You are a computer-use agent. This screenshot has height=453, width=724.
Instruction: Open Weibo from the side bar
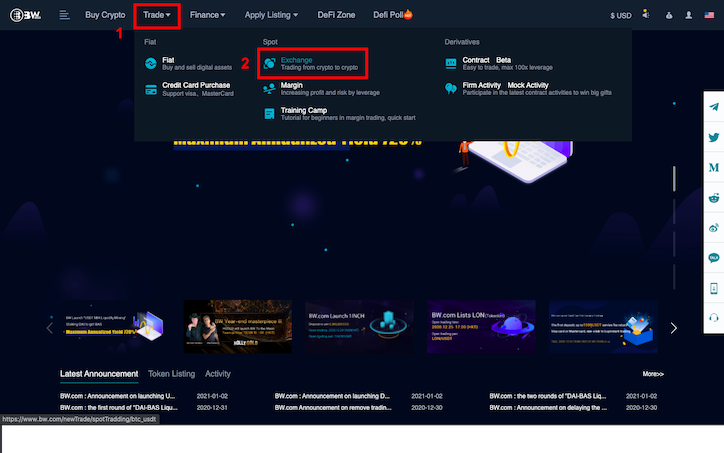tap(714, 228)
